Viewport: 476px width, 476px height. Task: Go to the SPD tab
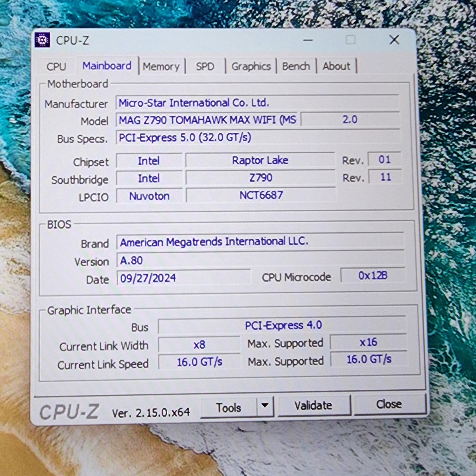click(x=205, y=66)
